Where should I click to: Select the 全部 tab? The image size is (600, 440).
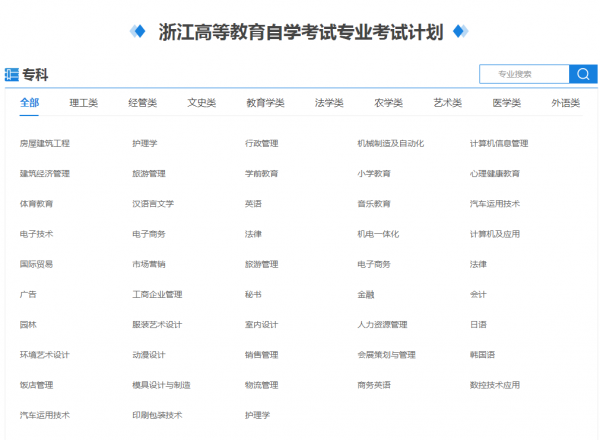tap(29, 103)
